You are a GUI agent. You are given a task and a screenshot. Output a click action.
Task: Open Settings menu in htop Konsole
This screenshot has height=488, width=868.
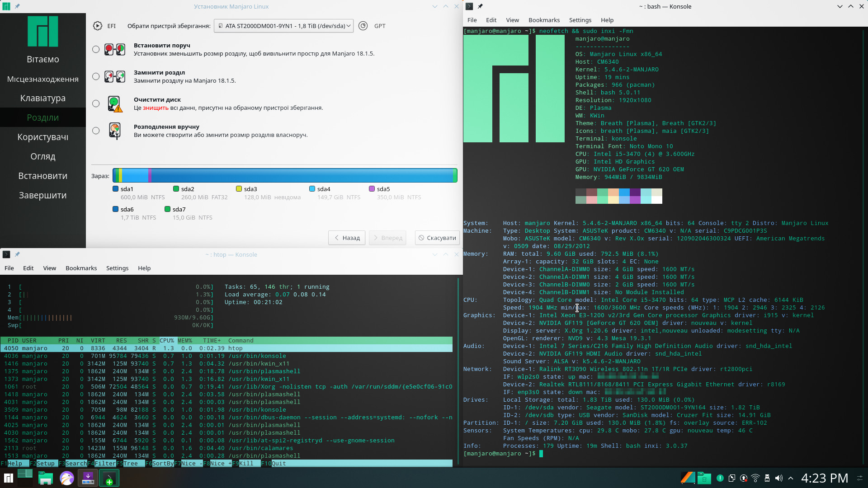(117, 268)
